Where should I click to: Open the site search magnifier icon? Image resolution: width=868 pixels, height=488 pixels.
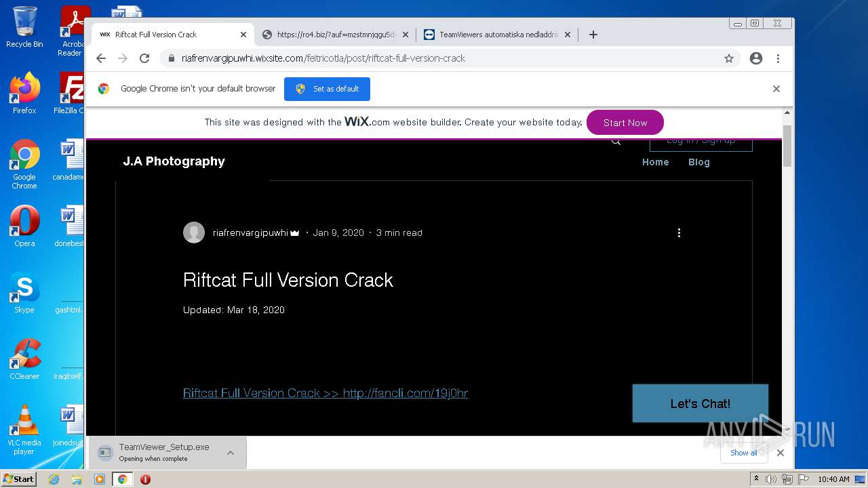coord(616,141)
